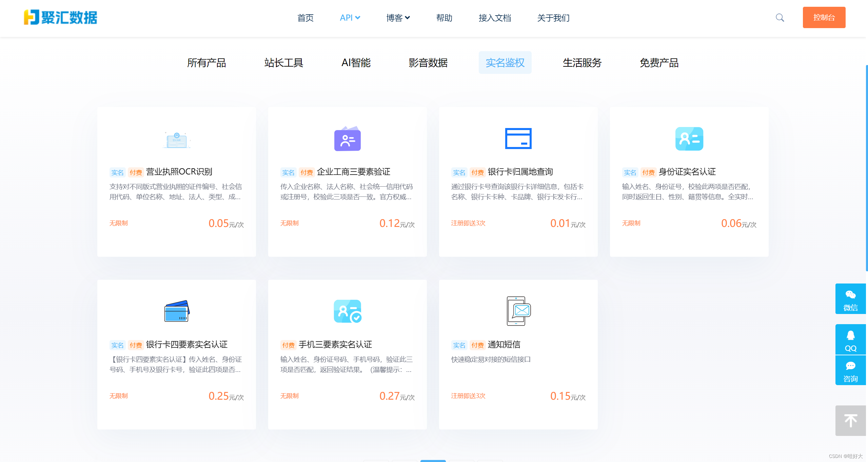Screen dimensions: 868x462
Task: Open the 身份证实名认证 product title
Action: click(687, 172)
